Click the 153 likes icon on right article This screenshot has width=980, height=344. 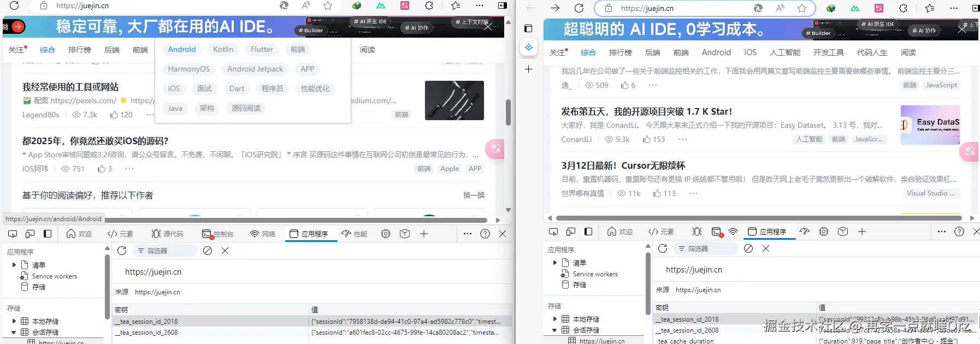pos(647,139)
